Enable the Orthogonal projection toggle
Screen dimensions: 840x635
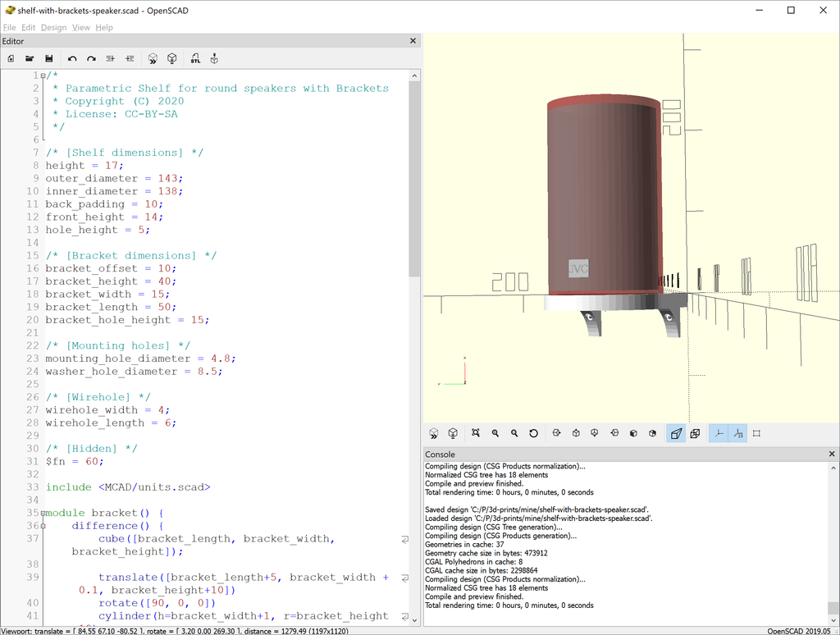pyautogui.click(x=695, y=433)
